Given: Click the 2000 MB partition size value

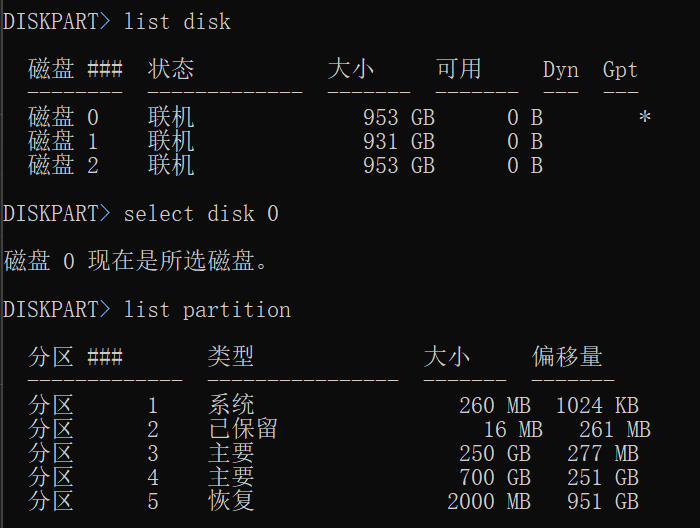Looking at the screenshot, I should tap(488, 502).
